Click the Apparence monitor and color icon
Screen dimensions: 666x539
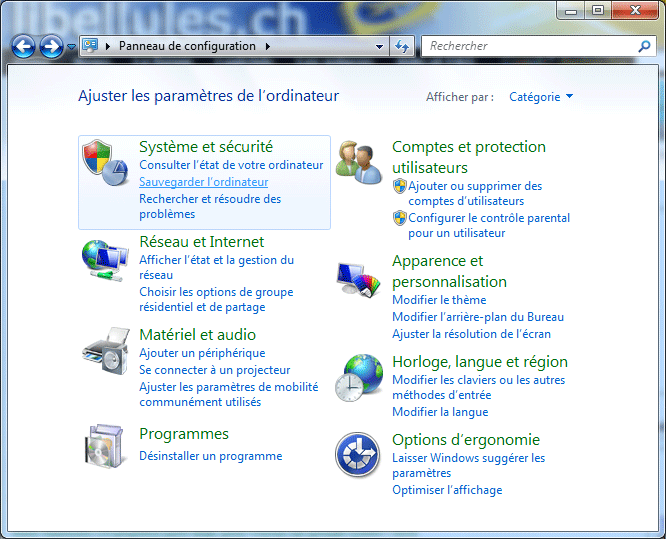(359, 279)
